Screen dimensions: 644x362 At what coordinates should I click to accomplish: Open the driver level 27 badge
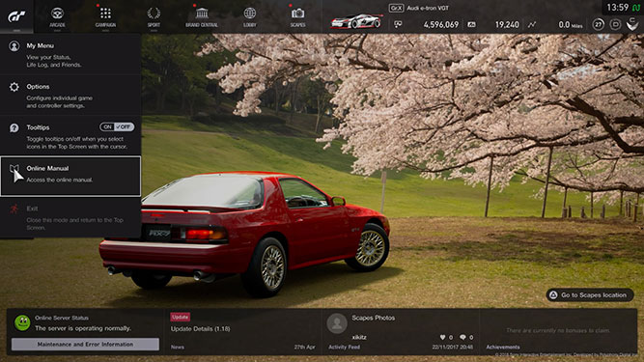pyautogui.click(x=598, y=25)
